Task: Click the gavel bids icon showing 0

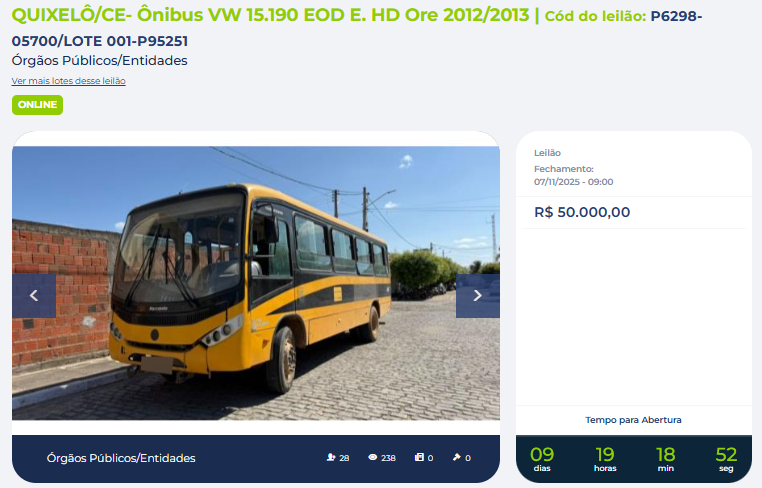Action: (456, 457)
